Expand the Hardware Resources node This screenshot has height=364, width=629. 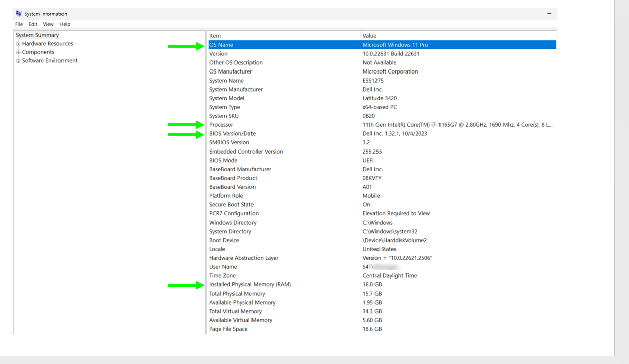[x=18, y=44]
